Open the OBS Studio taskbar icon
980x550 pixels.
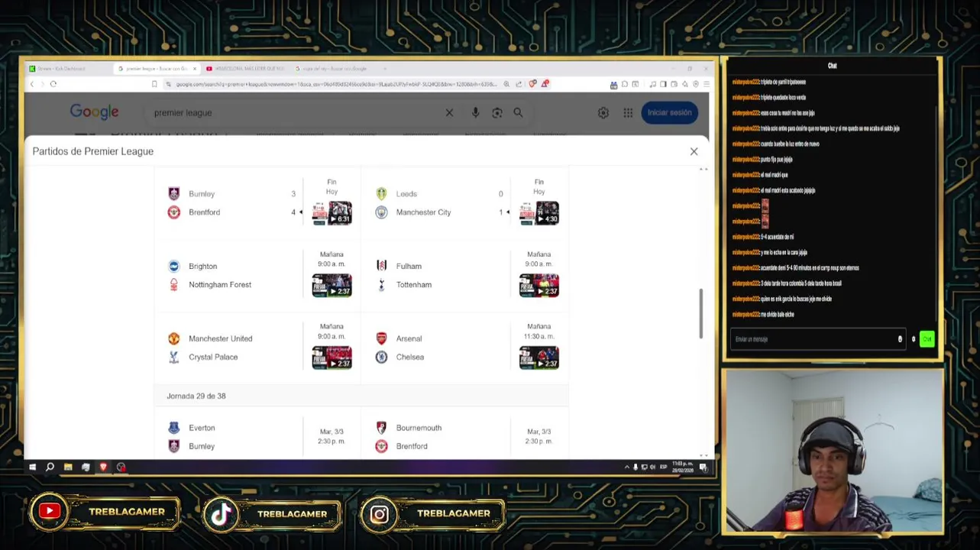tap(121, 467)
